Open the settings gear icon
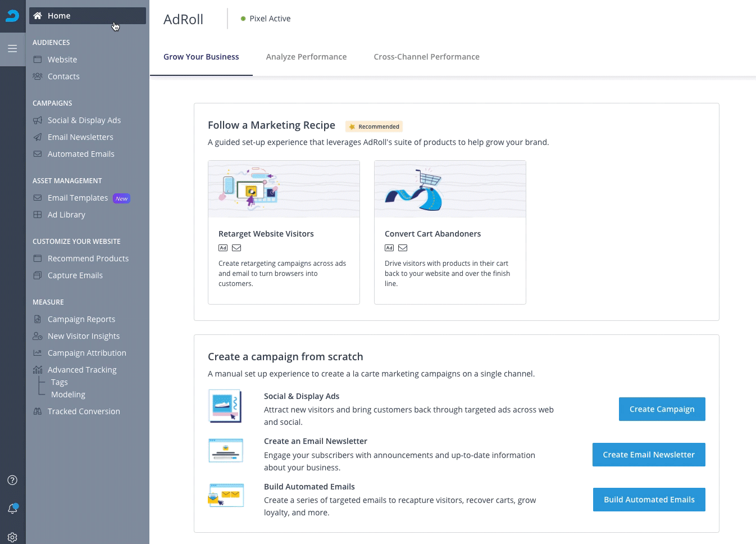756x544 pixels. tap(12, 537)
